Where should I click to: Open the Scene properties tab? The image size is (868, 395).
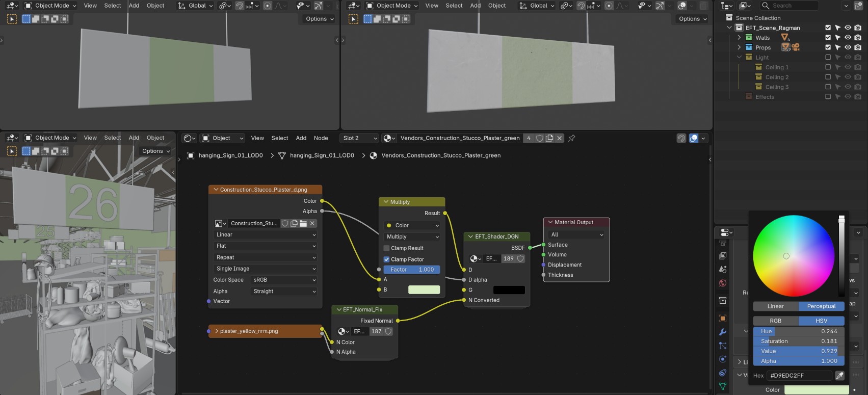[x=723, y=269]
